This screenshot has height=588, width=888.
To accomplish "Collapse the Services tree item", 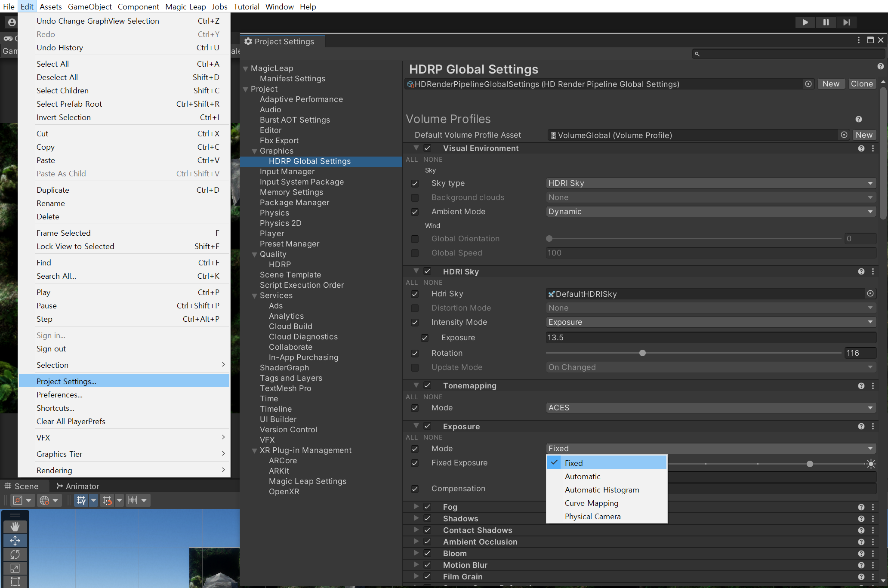I will pos(255,296).
